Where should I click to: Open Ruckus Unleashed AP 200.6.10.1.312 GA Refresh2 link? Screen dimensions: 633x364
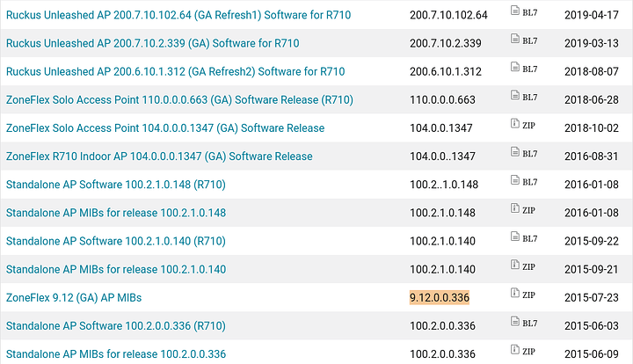click(175, 71)
